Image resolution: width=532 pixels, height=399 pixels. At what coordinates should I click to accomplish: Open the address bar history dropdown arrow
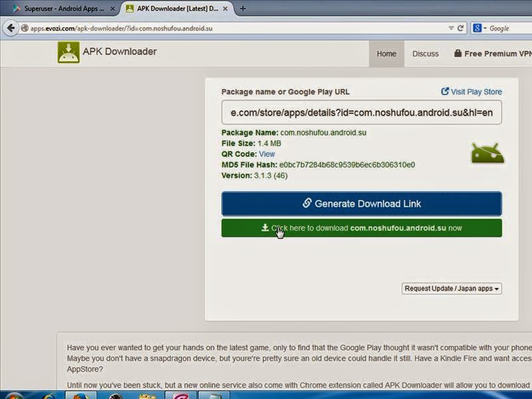tap(451, 28)
